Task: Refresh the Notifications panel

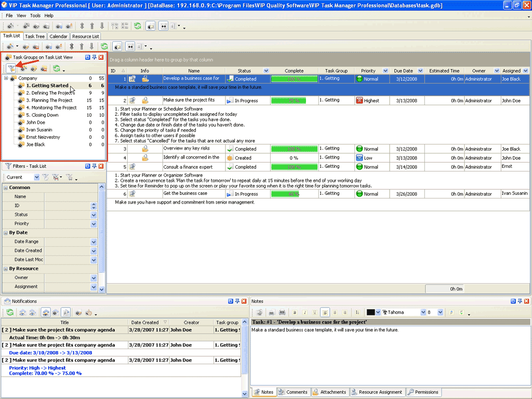Action: pos(10,312)
